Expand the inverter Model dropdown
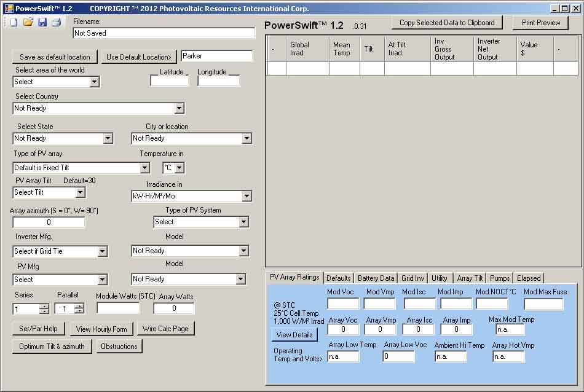The width and height of the screenshot is (584, 392). click(243, 251)
